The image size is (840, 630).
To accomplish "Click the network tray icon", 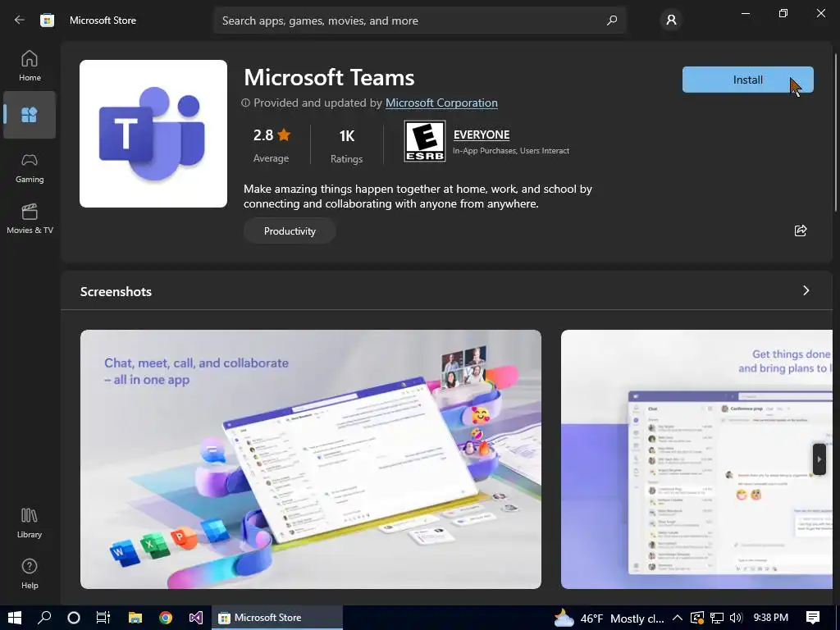I will pyautogui.click(x=717, y=618).
